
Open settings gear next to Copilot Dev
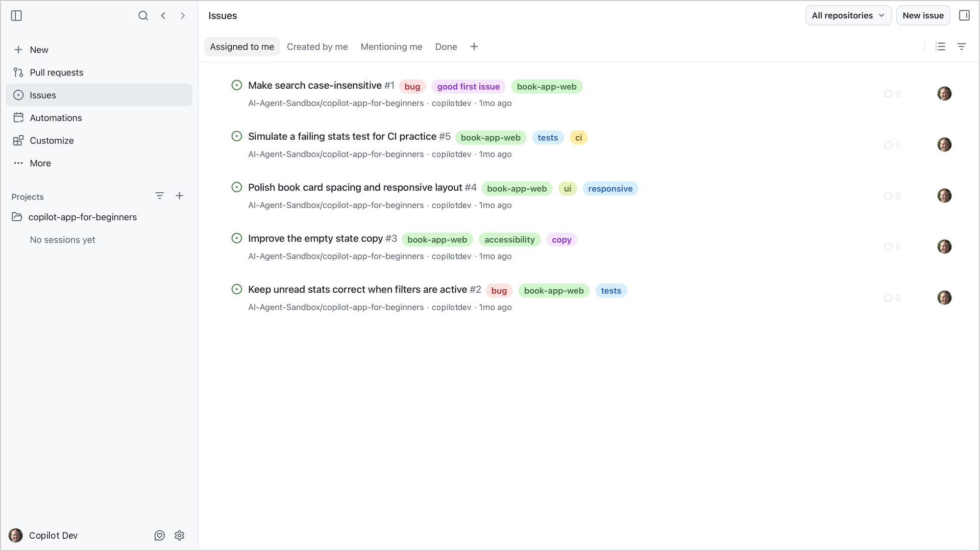click(180, 536)
